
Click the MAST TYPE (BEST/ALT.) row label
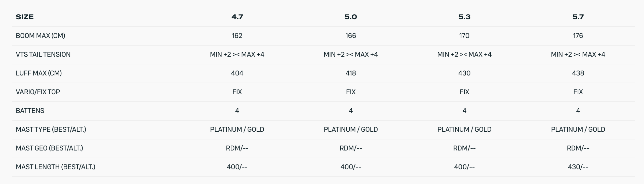pyautogui.click(x=51, y=129)
